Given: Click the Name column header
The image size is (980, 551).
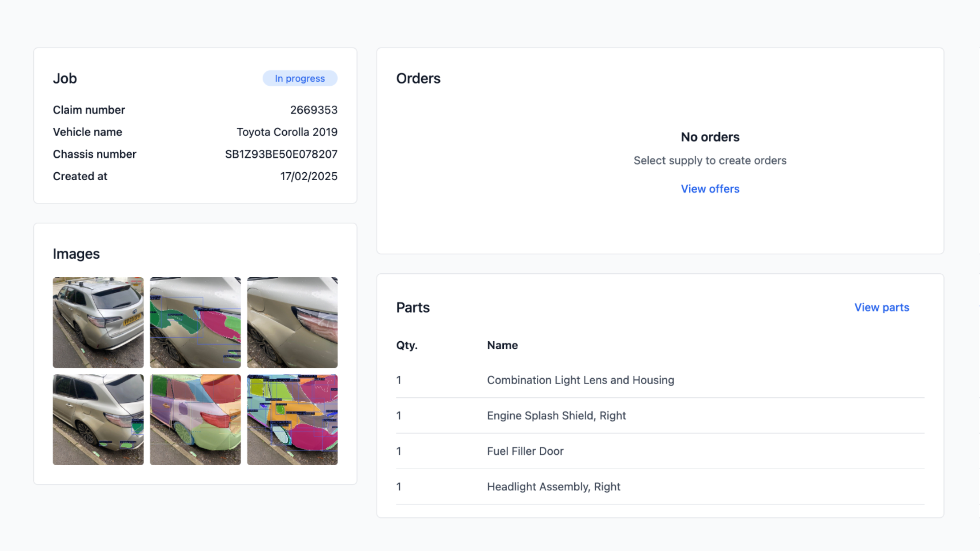Looking at the screenshot, I should coord(502,345).
